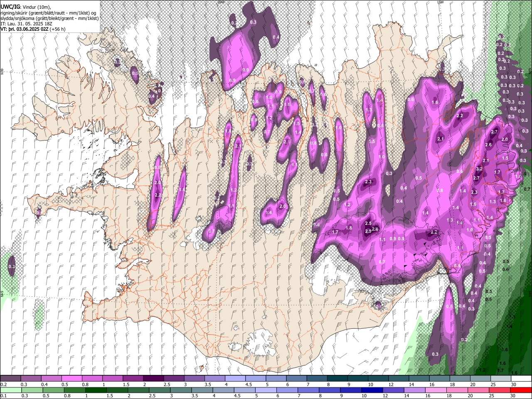Pick the darkest purple top-row swatch between 2 and 2.5

point(153,379)
